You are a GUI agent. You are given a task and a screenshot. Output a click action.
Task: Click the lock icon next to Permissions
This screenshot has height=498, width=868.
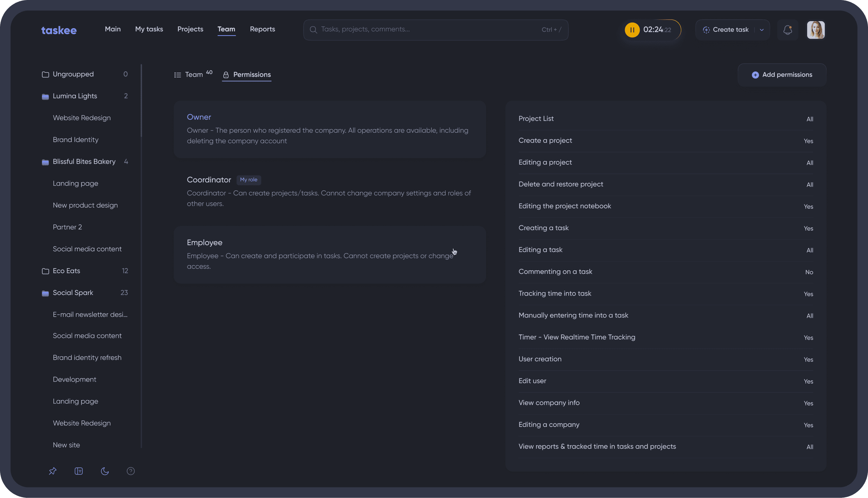tap(226, 75)
